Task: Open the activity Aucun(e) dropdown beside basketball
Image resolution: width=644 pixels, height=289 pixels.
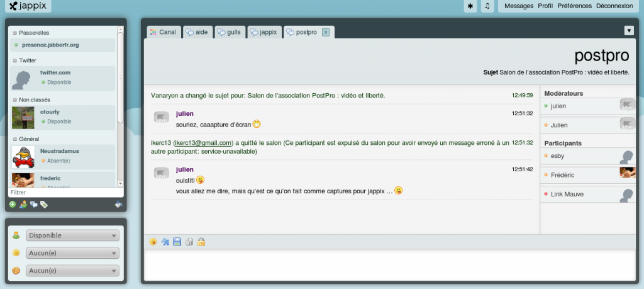Action: click(73, 271)
